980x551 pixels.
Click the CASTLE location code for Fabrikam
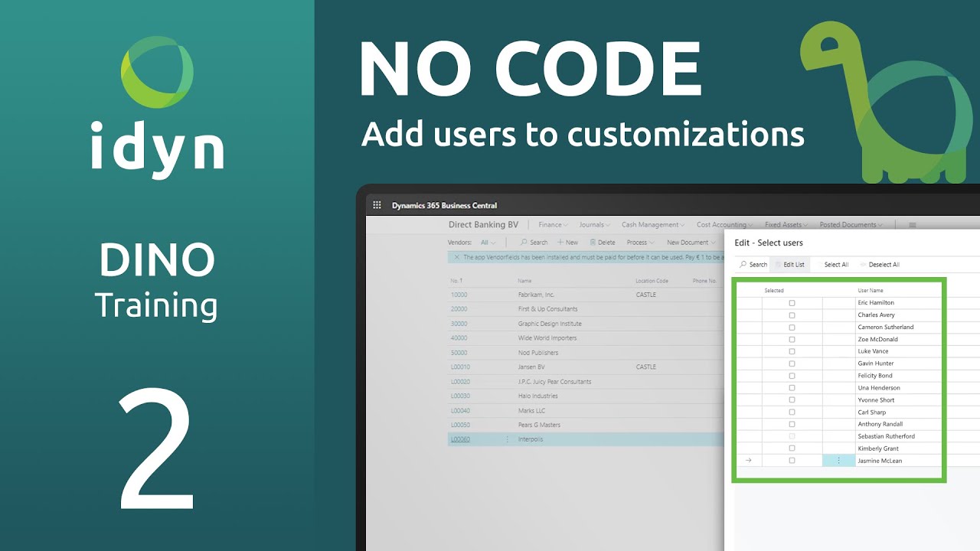645,295
